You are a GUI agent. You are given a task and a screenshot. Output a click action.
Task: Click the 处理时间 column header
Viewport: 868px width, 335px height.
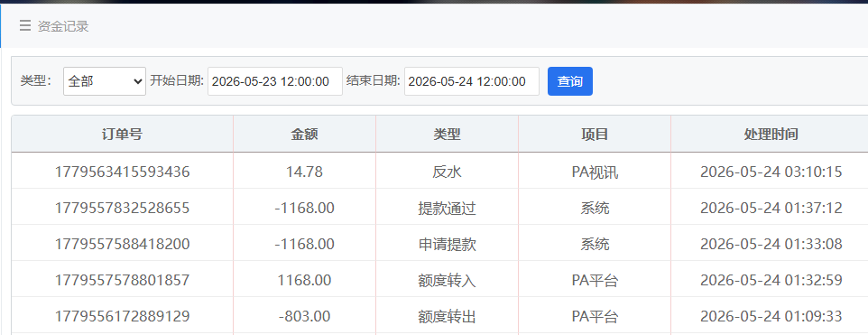tap(771, 134)
